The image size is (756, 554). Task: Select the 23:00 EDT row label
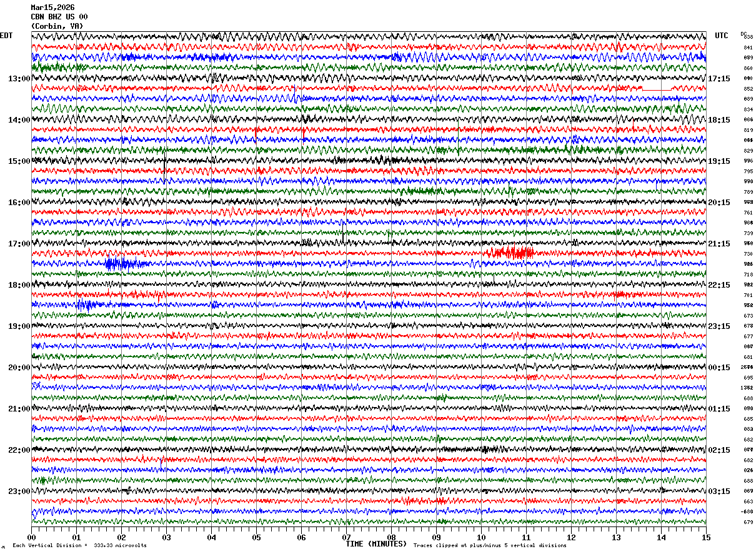coord(19,491)
